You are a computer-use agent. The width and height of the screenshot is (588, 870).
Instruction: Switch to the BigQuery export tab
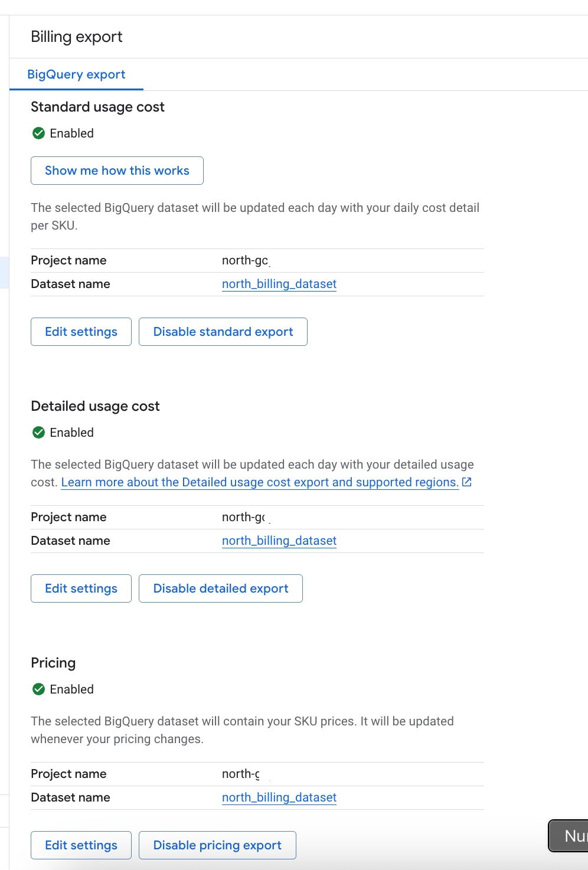point(76,74)
